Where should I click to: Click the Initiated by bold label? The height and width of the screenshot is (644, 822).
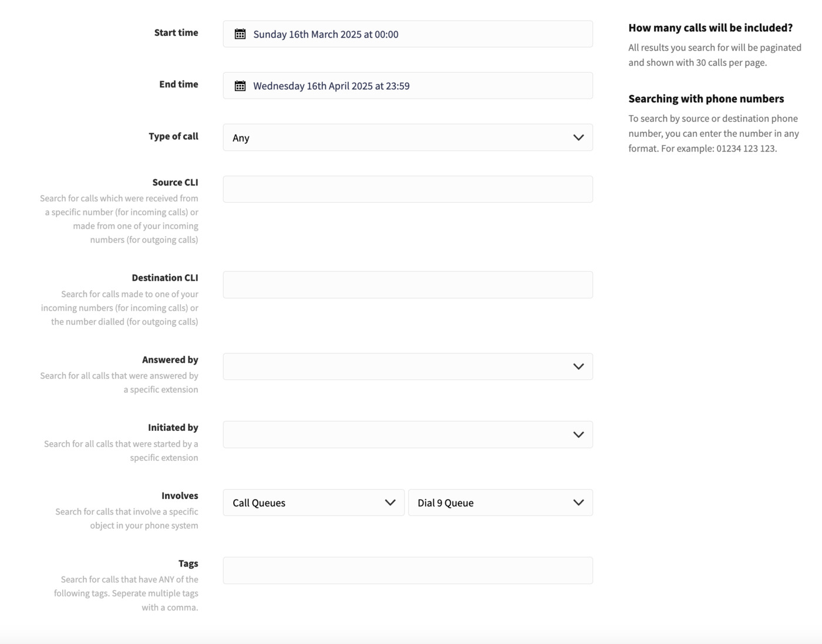[x=173, y=427]
